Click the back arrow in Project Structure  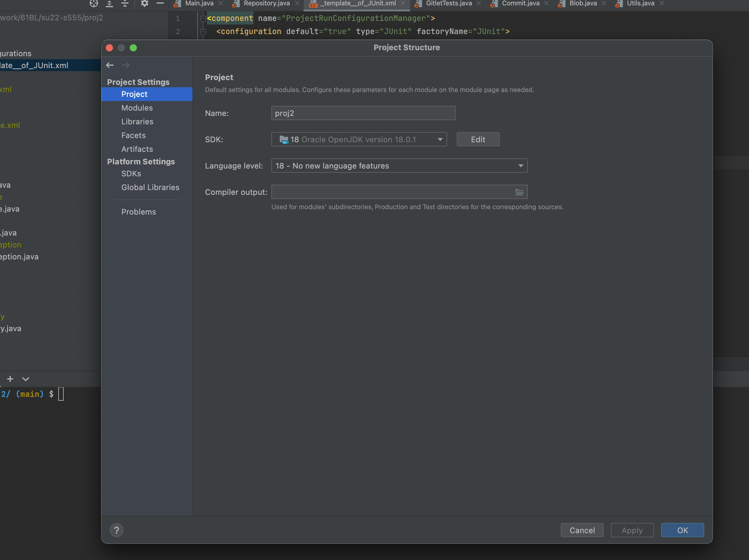(110, 65)
